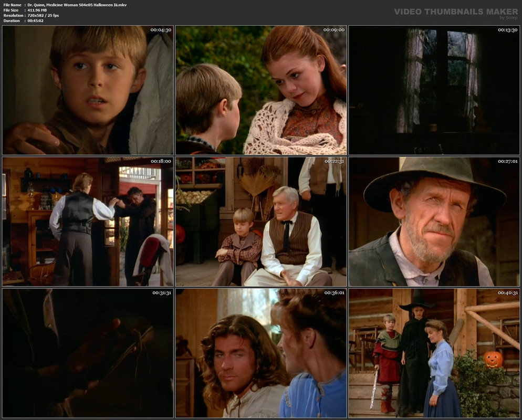The image size is (522, 420).
Task: Click the Duration label
Action: [x=12, y=20]
